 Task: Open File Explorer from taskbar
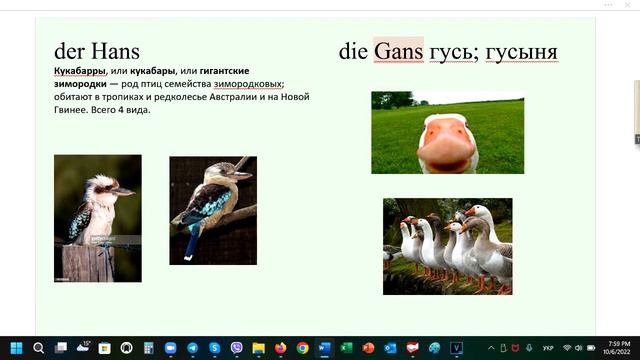(258, 348)
